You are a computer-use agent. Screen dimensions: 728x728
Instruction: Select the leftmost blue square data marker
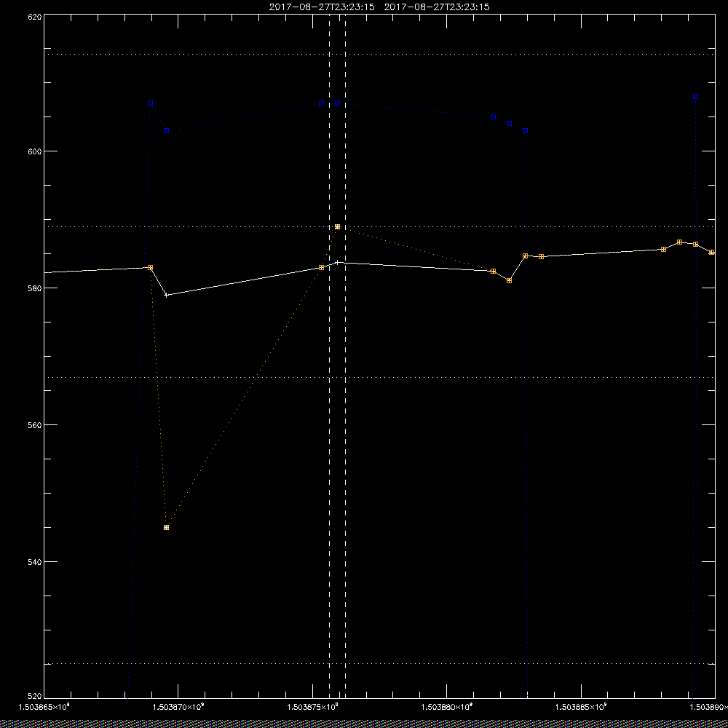point(151,103)
